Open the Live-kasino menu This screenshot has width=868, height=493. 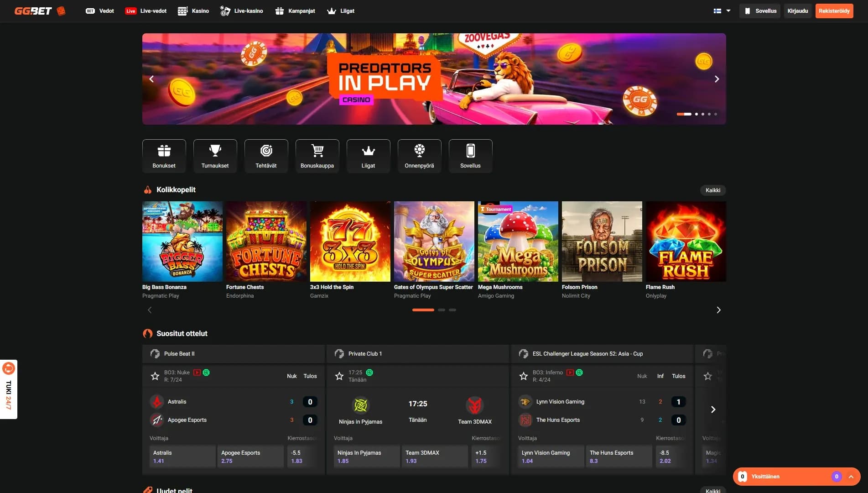[x=242, y=11]
